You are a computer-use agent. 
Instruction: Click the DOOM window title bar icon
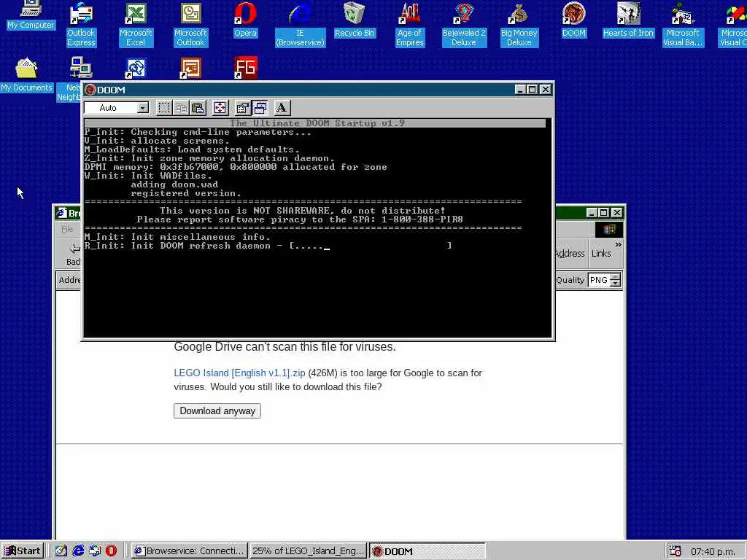[x=90, y=90]
